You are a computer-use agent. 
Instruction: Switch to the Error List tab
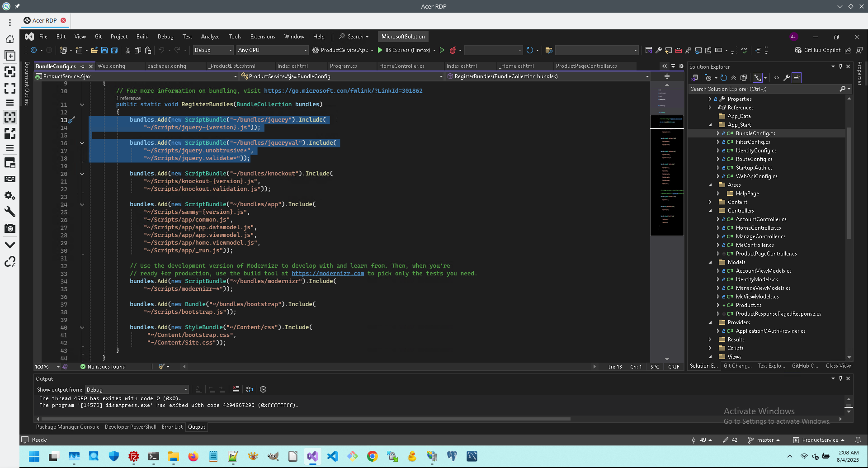click(x=172, y=427)
